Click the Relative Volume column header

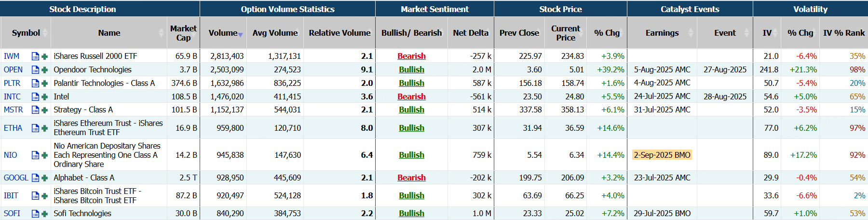pyautogui.click(x=339, y=33)
